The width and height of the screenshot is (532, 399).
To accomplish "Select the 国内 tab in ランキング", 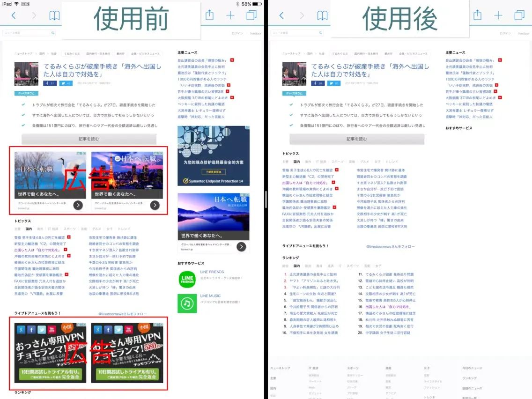I will coord(296,265).
